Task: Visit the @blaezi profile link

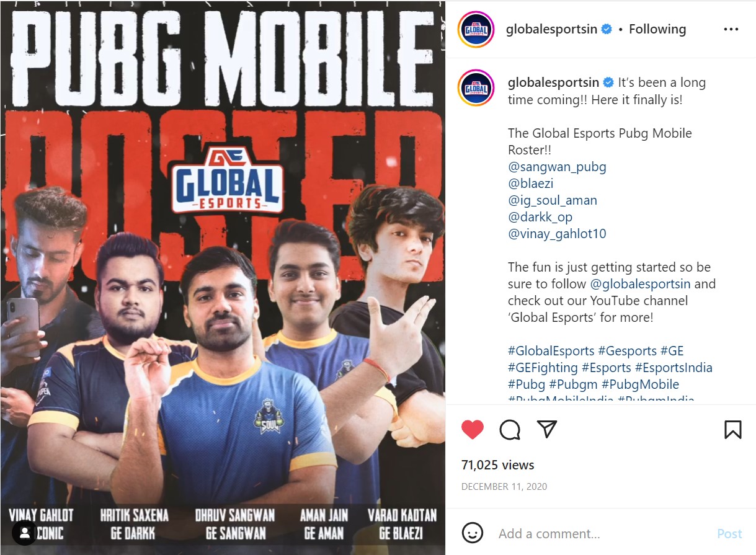Action: tap(530, 184)
